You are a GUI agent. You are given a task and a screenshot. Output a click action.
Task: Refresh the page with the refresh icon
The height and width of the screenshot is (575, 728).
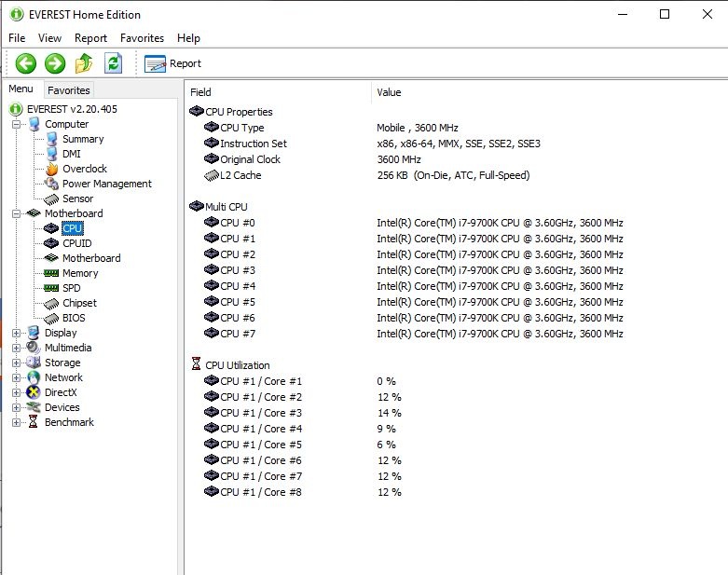pyautogui.click(x=114, y=63)
